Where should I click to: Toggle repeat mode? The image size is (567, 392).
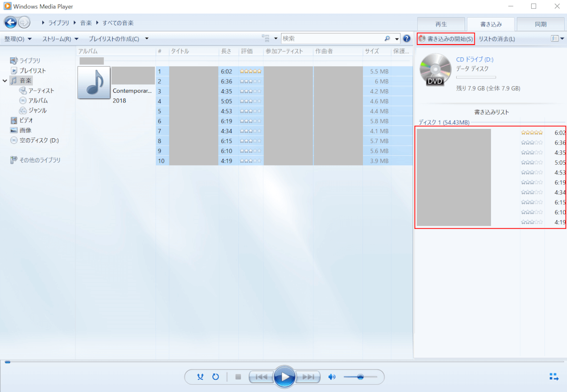pos(215,377)
